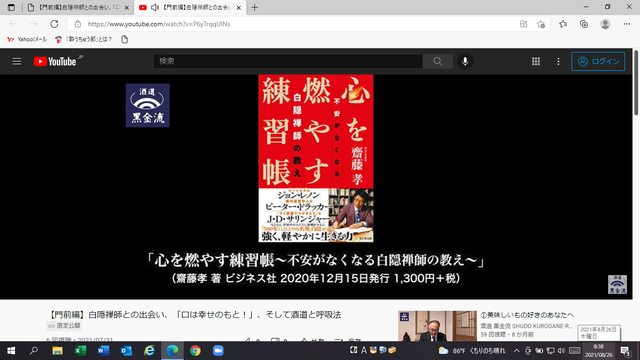640x360 pixels.
Task: Open the Collections icon
Action: 584,24
